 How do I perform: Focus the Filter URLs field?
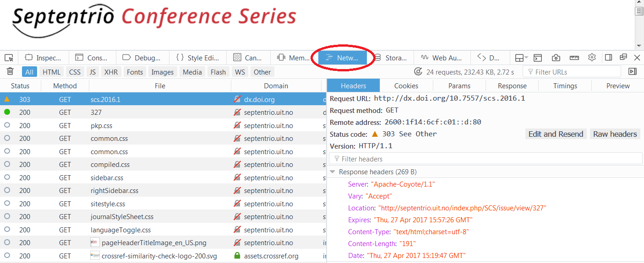coord(572,72)
